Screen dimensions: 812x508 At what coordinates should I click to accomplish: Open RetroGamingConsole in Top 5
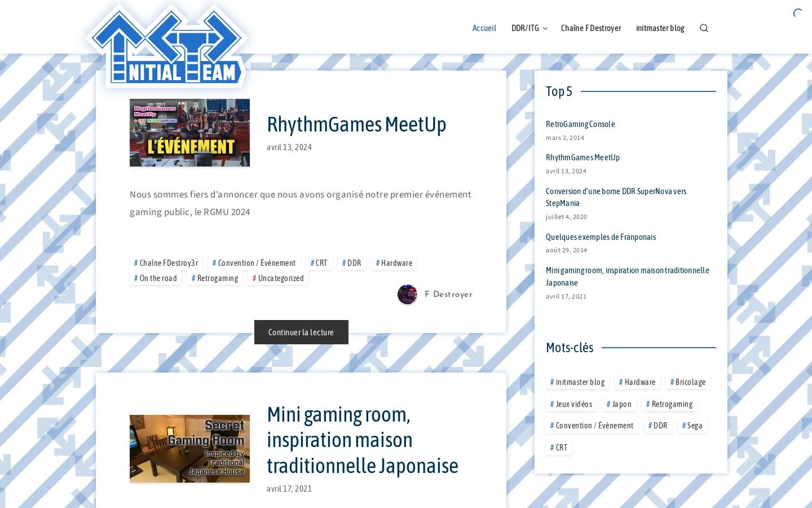click(x=580, y=124)
